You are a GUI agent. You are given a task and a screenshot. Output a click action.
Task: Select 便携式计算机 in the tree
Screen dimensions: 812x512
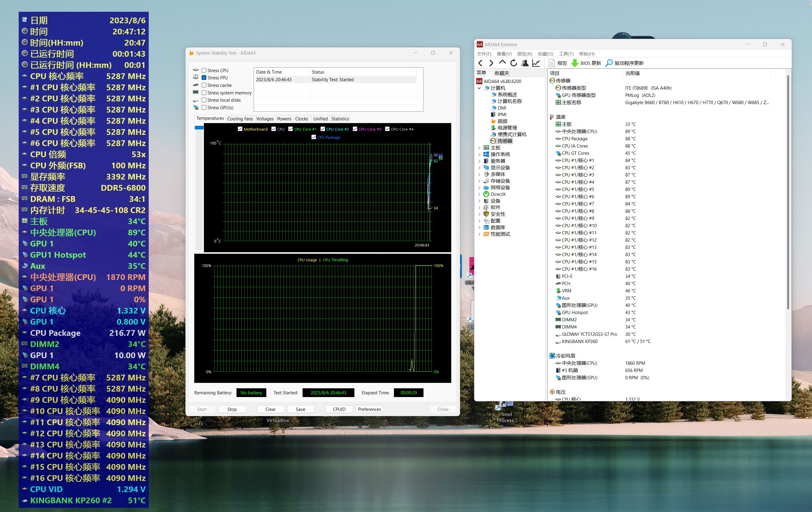coord(512,134)
